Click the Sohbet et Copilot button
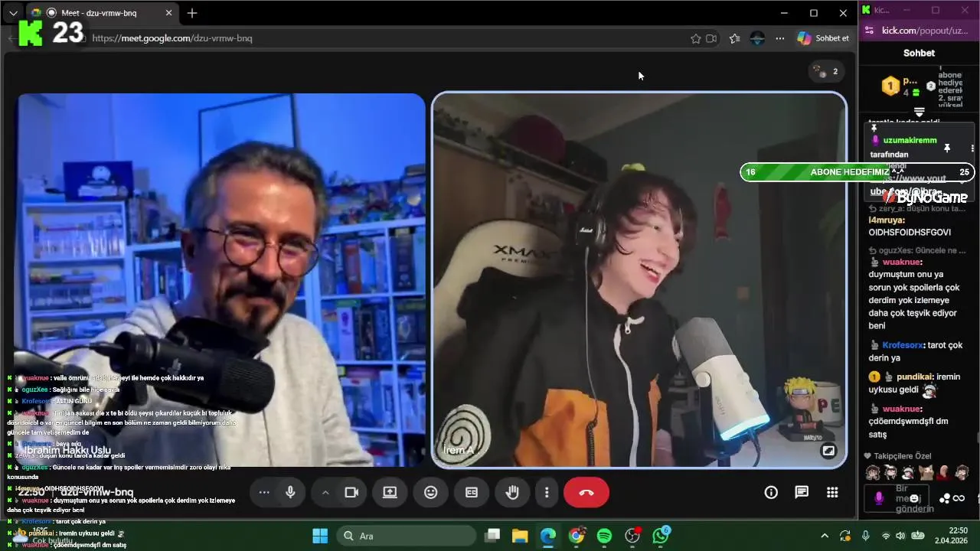The width and height of the screenshot is (980, 551). [824, 38]
